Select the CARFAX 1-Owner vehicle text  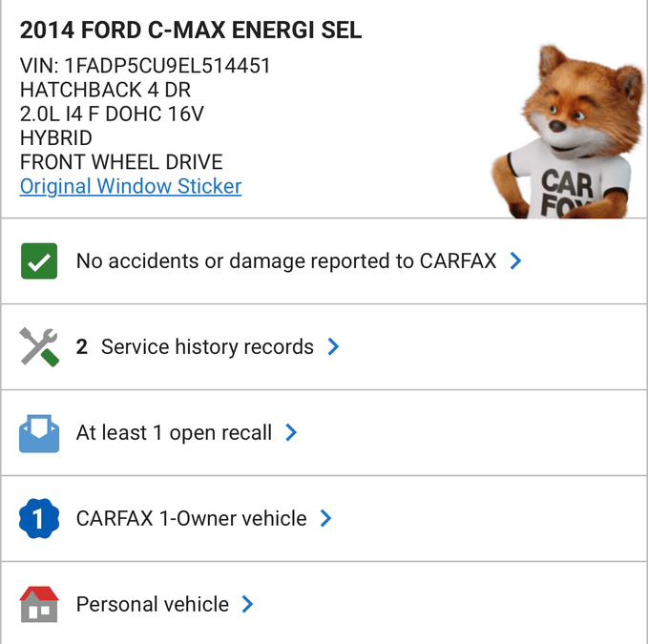click(x=191, y=519)
